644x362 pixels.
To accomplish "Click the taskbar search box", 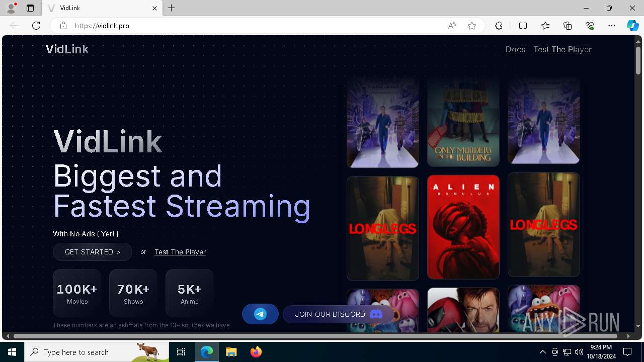I will point(97,352).
